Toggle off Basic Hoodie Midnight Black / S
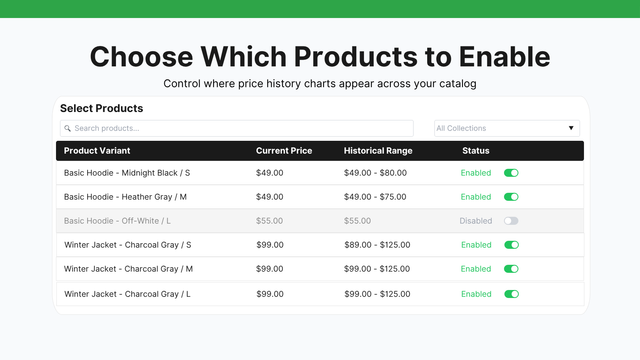Image resolution: width=640 pixels, height=360 pixels. pos(511,173)
